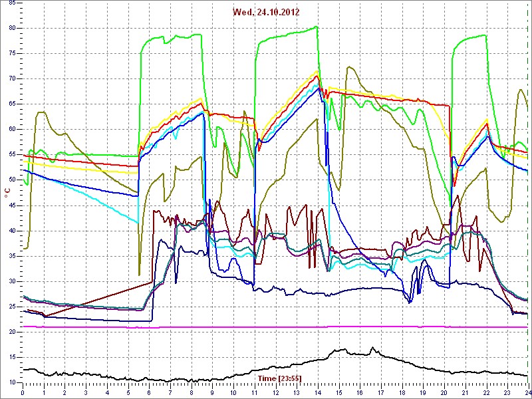Select the 65 label on the temperature axis
This screenshot has width=532, height=399.
coord(11,104)
